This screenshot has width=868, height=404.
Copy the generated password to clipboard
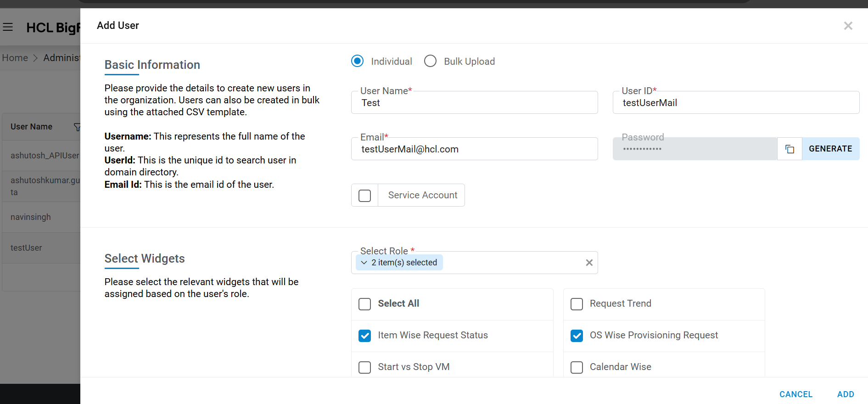[790, 149]
